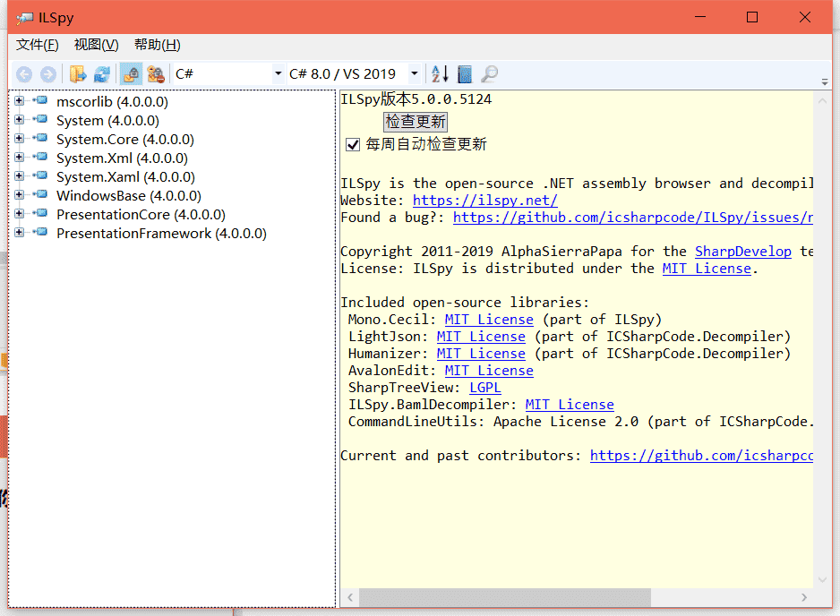
Task: Reload assemblies with the refresh icon
Action: pos(102,74)
